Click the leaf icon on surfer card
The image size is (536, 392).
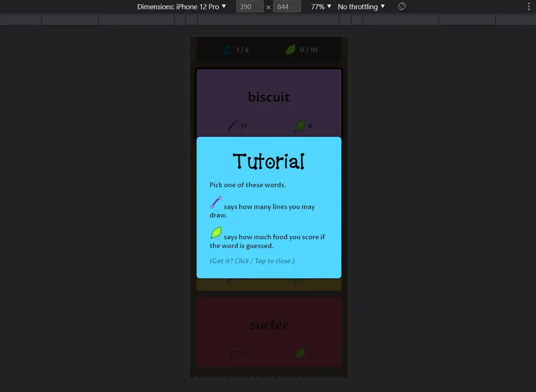[300, 353]
